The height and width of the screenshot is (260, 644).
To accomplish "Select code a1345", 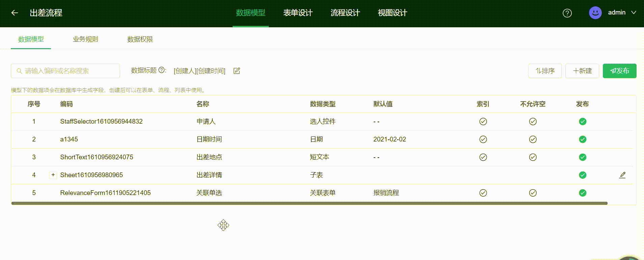I will coord(69,139).
